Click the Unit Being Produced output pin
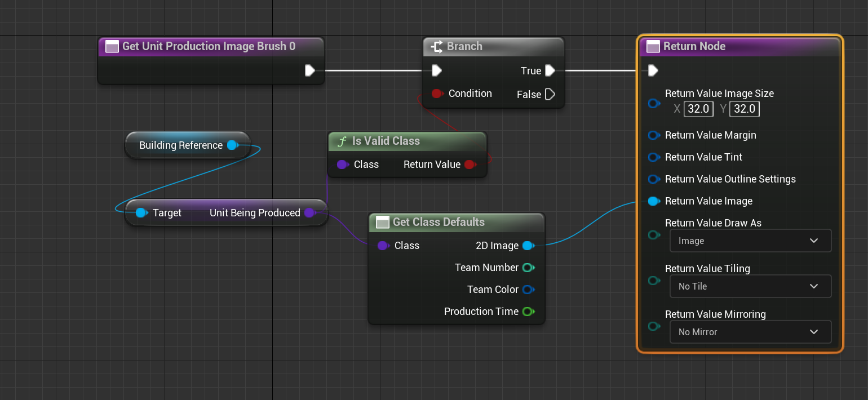868x400 pixels. 309,213
